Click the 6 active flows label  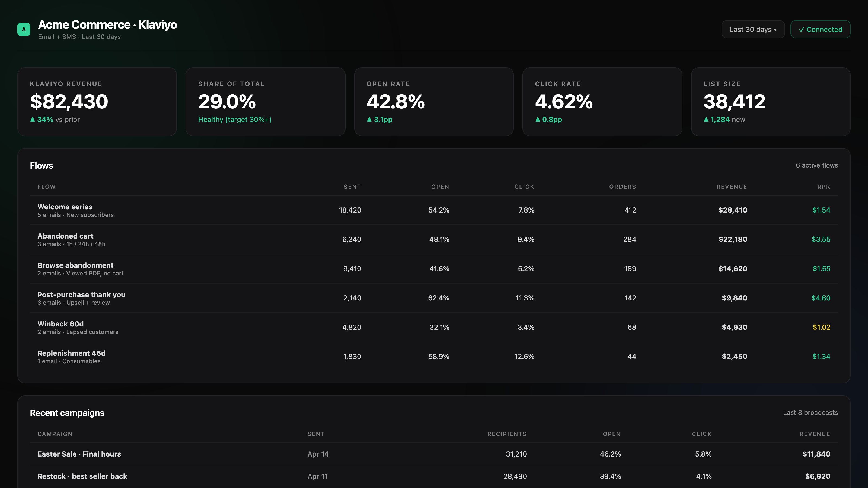click(817, 165)
